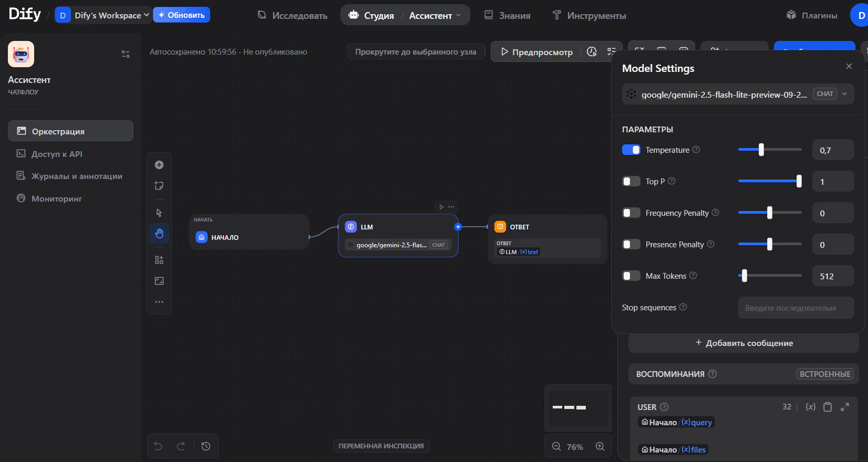
Task: Select the НАЧАЛО start node
Action: [249, 232]
